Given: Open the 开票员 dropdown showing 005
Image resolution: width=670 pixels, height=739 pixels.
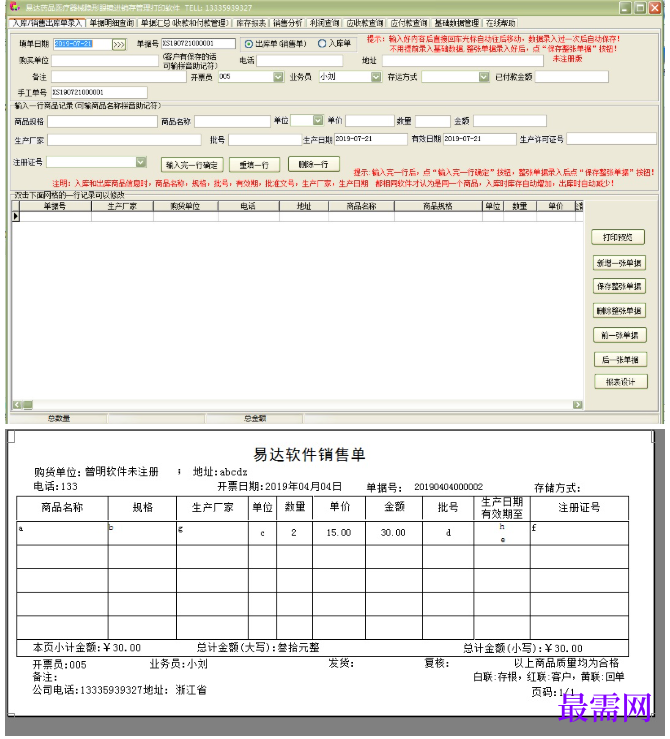Looking at the screenshot, I should tap(278, 77).
